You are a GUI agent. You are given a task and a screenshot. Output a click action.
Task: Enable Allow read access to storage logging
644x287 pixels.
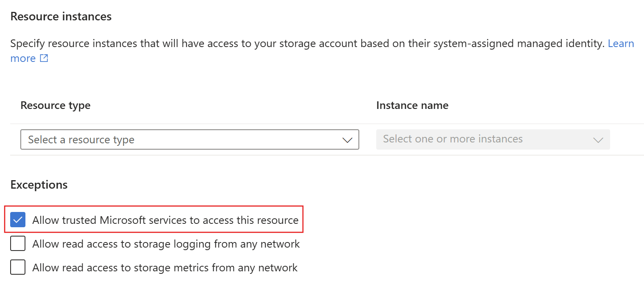tap(18, 243)
